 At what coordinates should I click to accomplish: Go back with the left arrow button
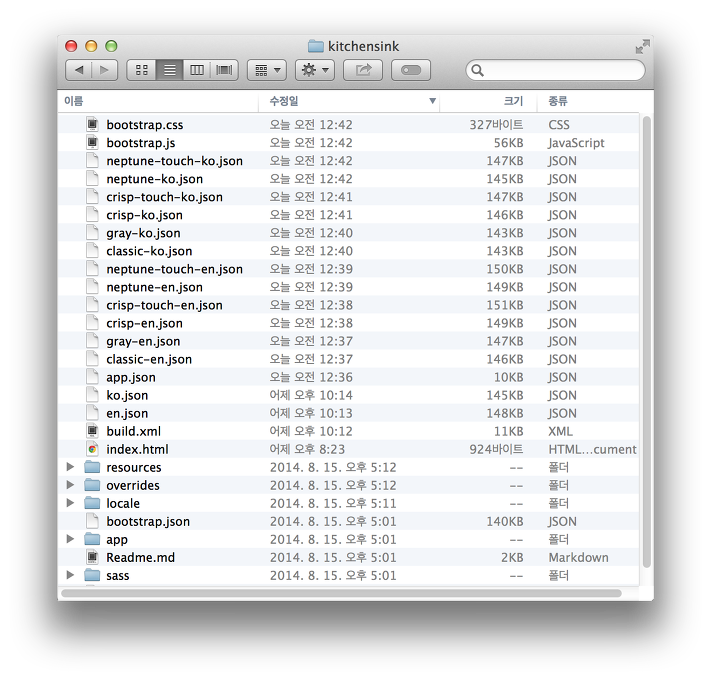tap(79, 70)
